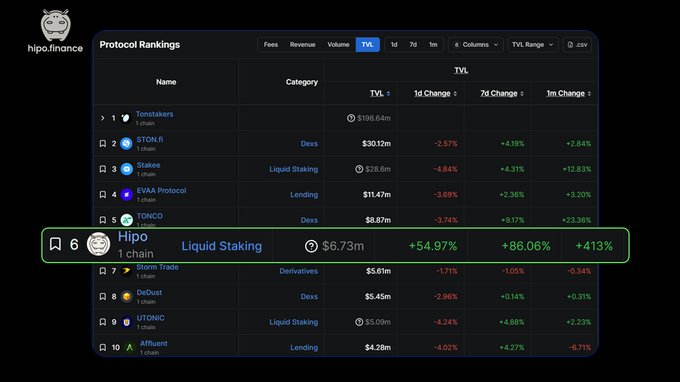The height and width of the screenshot is (382, 680).
Task: Open the Storm Trade protocol link
Action: pyautogui.click(x=157, y=267)
